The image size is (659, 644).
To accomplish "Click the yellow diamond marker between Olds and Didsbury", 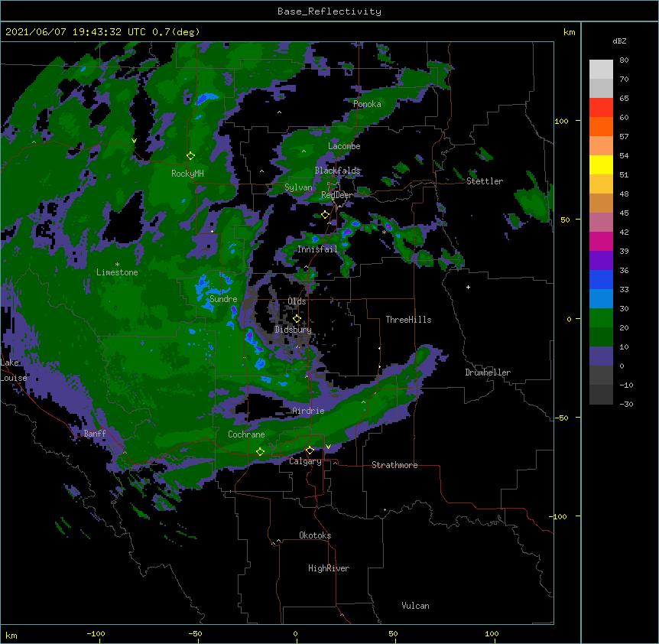I will [x=297, y=319].
